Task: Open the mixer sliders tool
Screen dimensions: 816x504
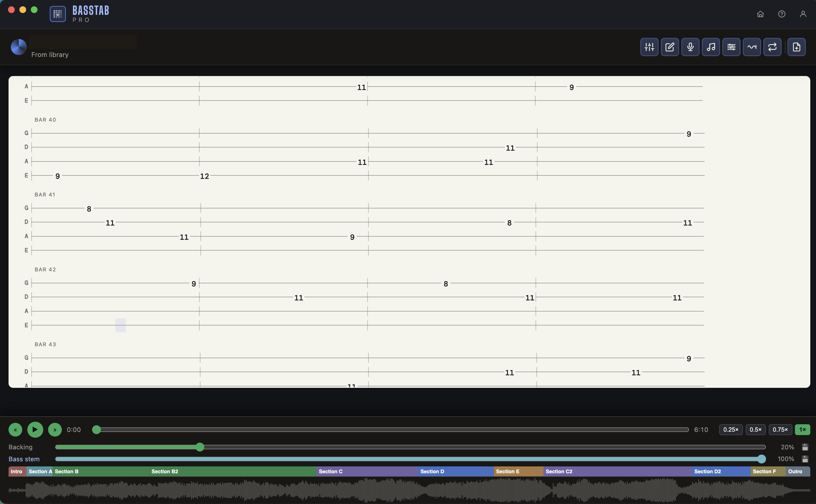Action: 649,47
